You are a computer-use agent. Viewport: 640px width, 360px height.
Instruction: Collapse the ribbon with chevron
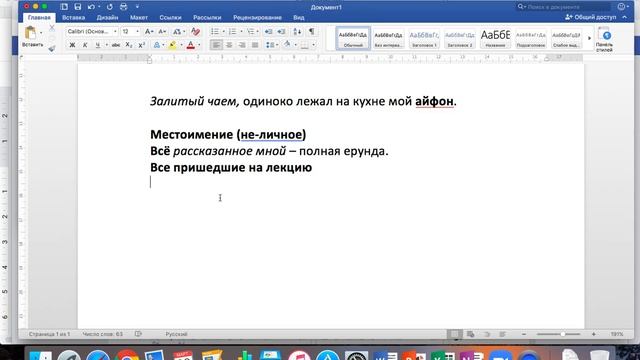coord(624,17)
